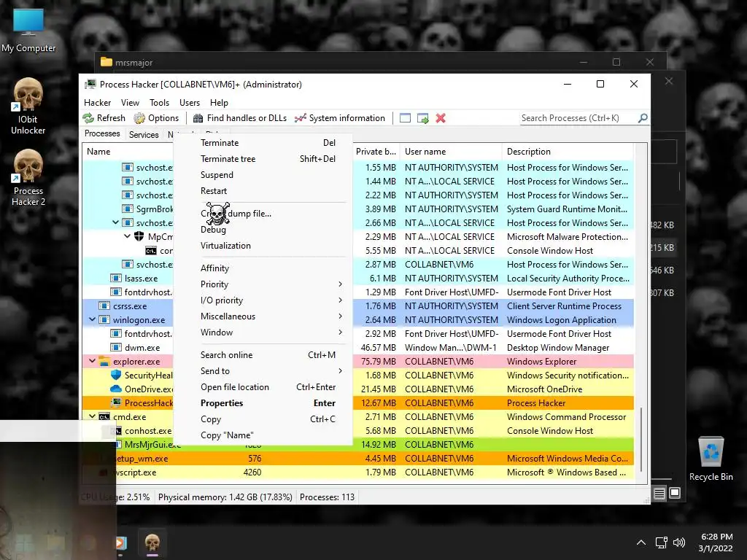Click the Search Processes input field

tap(578, 118)
